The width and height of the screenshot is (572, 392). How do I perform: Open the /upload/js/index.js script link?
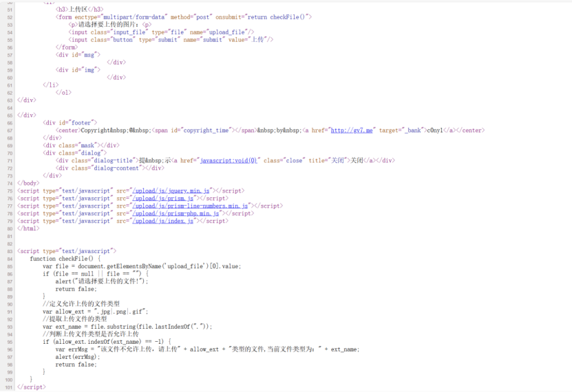[163, 221]
